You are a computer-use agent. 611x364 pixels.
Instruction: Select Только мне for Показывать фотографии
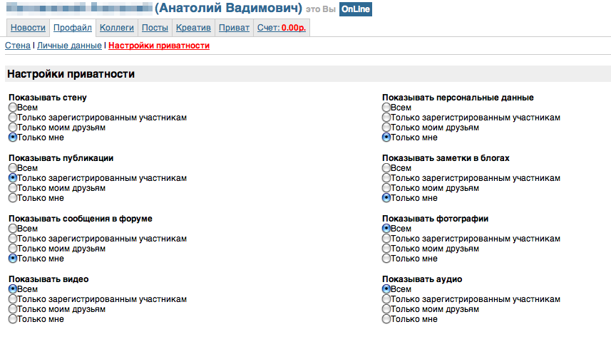pos(386,259)
